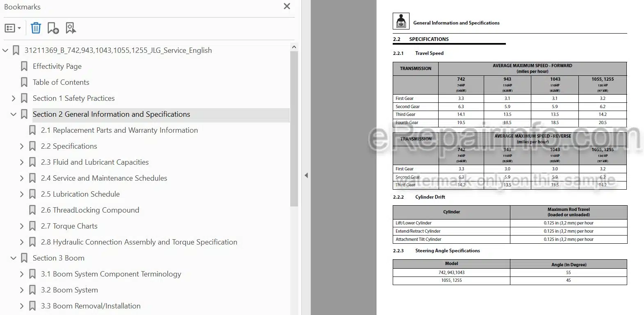Collapse the root 31211369_B service manual bookmark

pyautogui.click(x=5, y=50)
